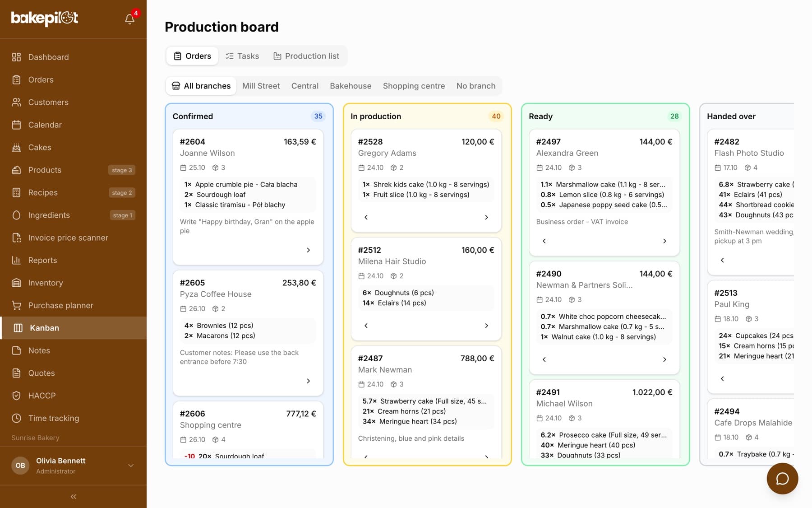This screenshot has height=508, width=812.
Task: Move order #2490 back one stage
Action: click(x=544, y=359)
